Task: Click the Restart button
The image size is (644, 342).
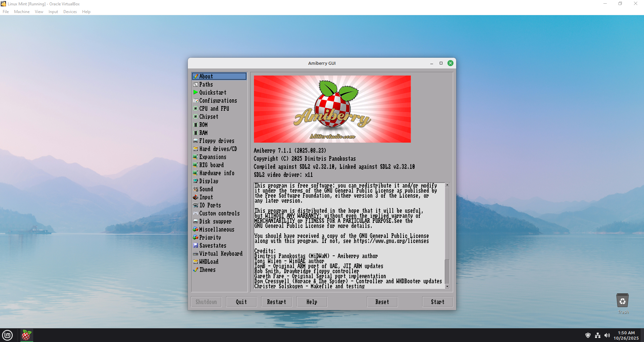Action: [x=277, y=302]
